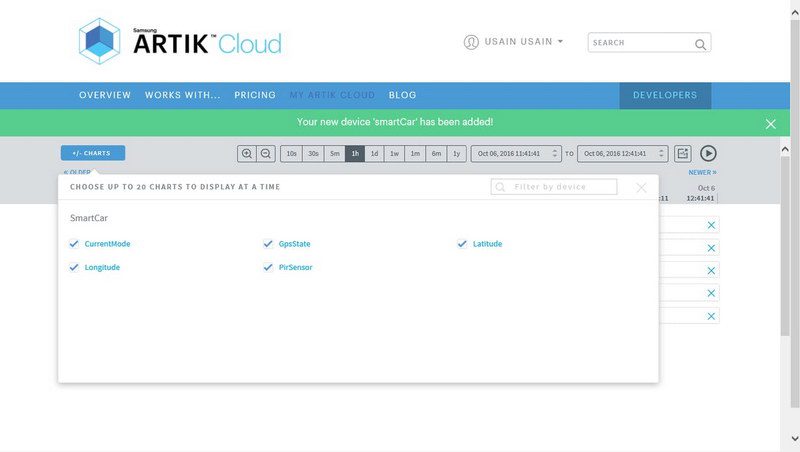Screen dimensions: 800x452
Task: Select the 10s time range
Action: pos(291,154)
